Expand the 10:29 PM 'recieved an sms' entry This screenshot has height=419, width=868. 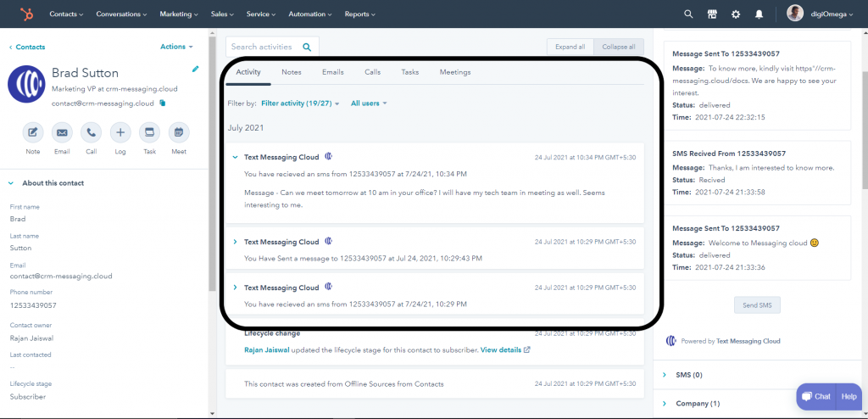(x=235, y=288)
